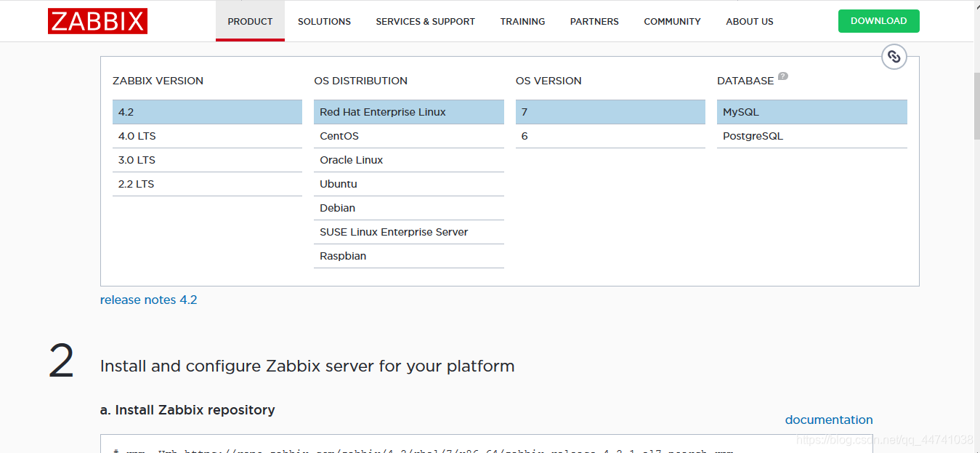Select PostgreSQL database

pos(812,136)
